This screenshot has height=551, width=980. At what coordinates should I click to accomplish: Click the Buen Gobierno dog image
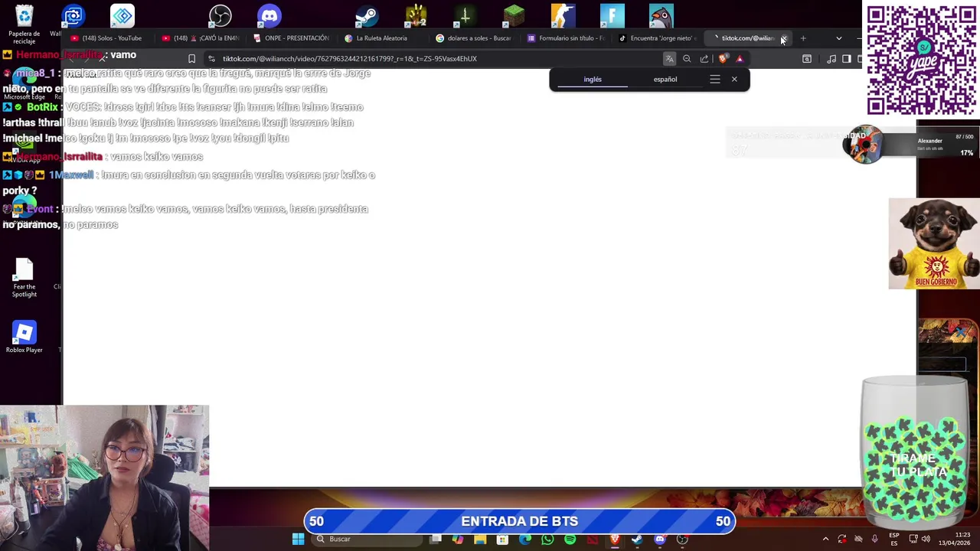pos(934,243)
